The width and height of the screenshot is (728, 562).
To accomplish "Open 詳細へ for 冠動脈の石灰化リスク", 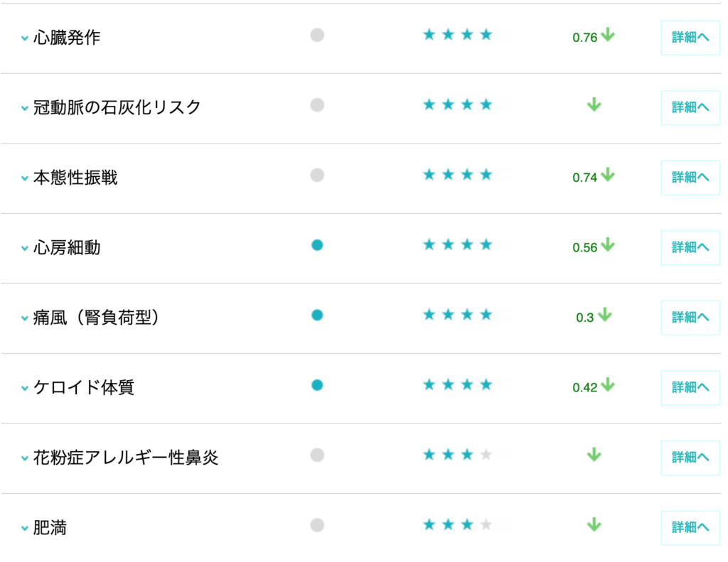I will point(690,108).
